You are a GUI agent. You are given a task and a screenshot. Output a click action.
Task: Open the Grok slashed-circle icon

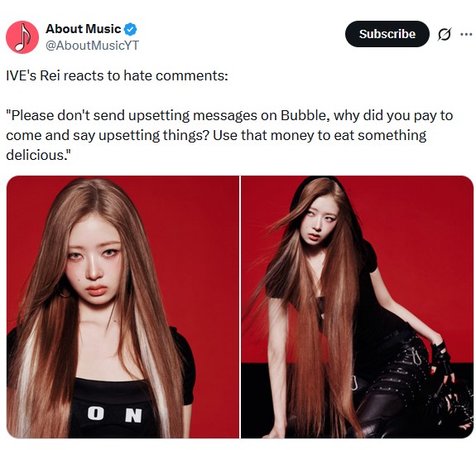pyautogui.click(x=444, y=34)
